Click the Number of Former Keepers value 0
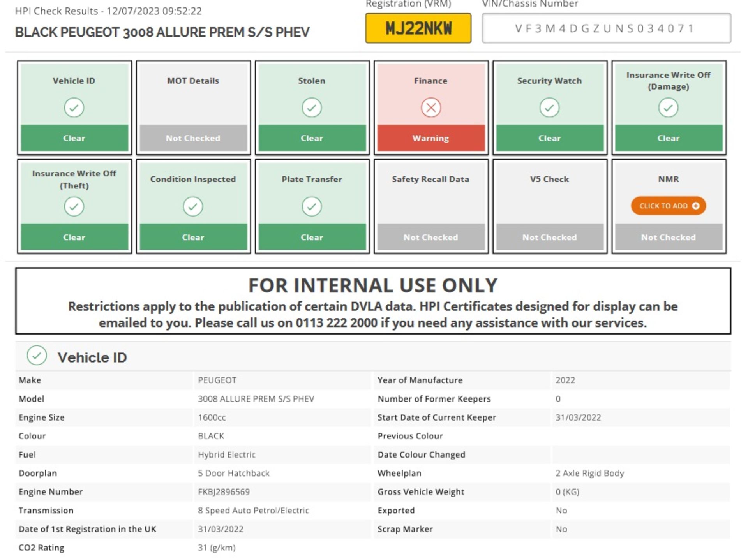748x560 pixels. click(558, 399)
